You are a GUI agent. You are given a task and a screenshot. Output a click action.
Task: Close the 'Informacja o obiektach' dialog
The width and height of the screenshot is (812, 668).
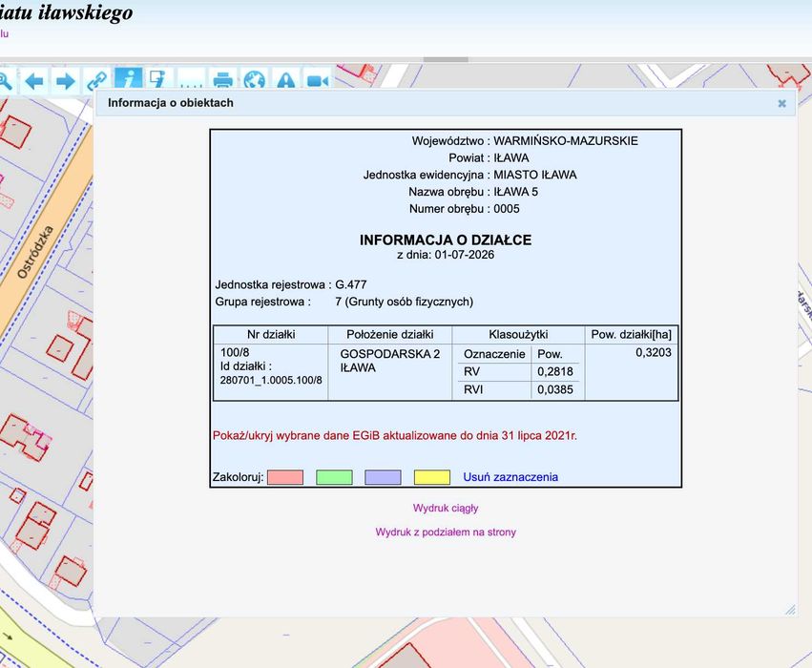coord(782,104)
